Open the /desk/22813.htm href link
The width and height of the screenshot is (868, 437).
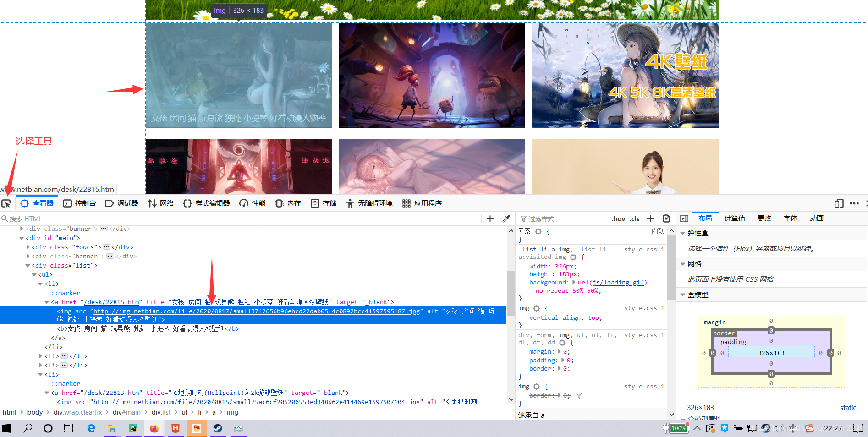[x=111, y=393]
